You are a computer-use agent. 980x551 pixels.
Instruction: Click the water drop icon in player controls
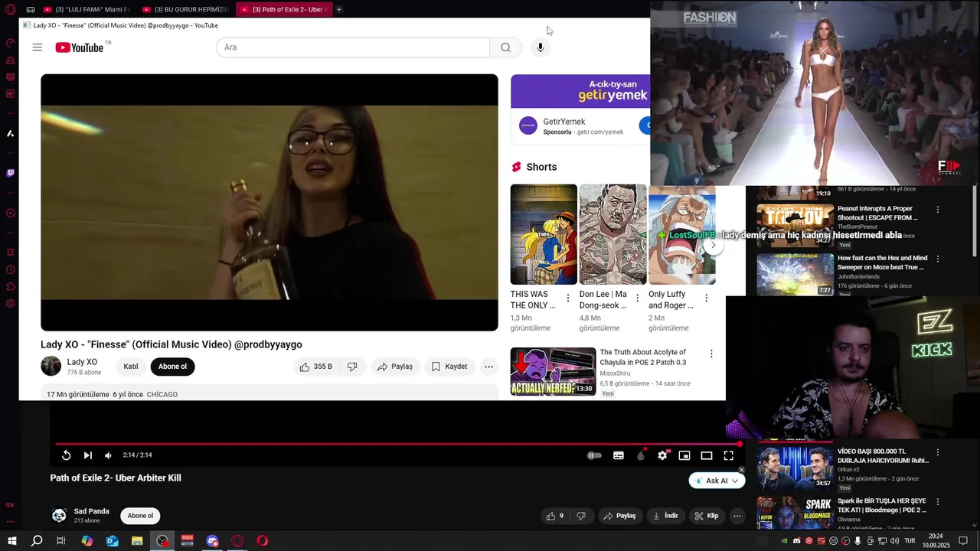(x=641, y=455)
